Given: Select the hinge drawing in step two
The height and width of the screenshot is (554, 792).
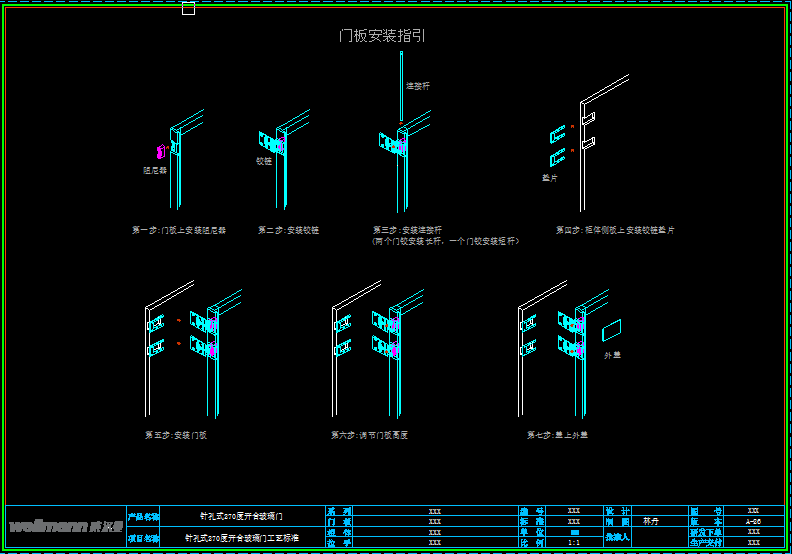Looking at the screenshot, I should 273,144.
